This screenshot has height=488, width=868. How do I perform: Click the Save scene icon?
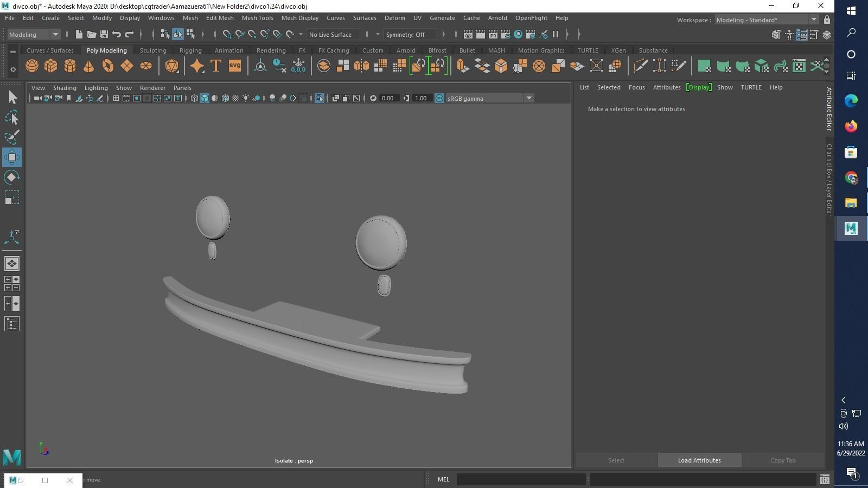coord(104,35)
